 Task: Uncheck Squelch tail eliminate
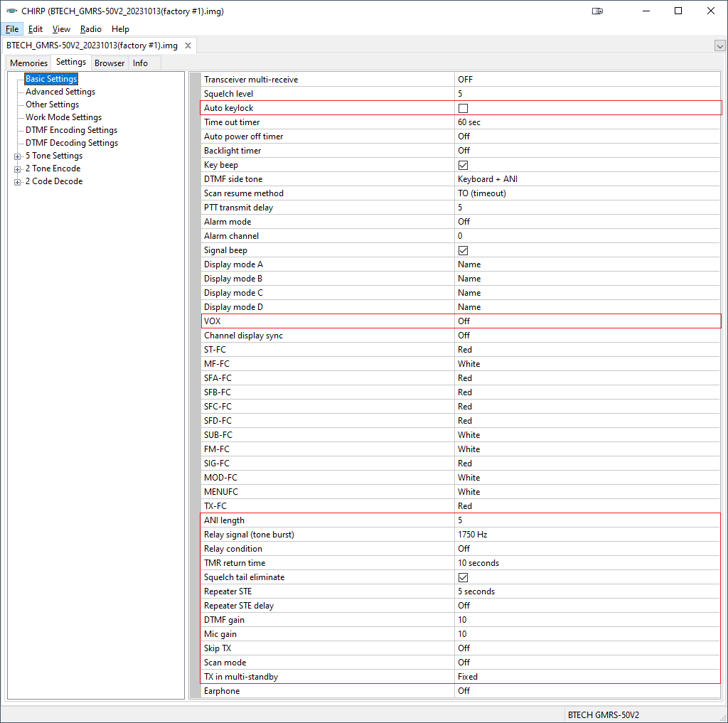point(463,577)
